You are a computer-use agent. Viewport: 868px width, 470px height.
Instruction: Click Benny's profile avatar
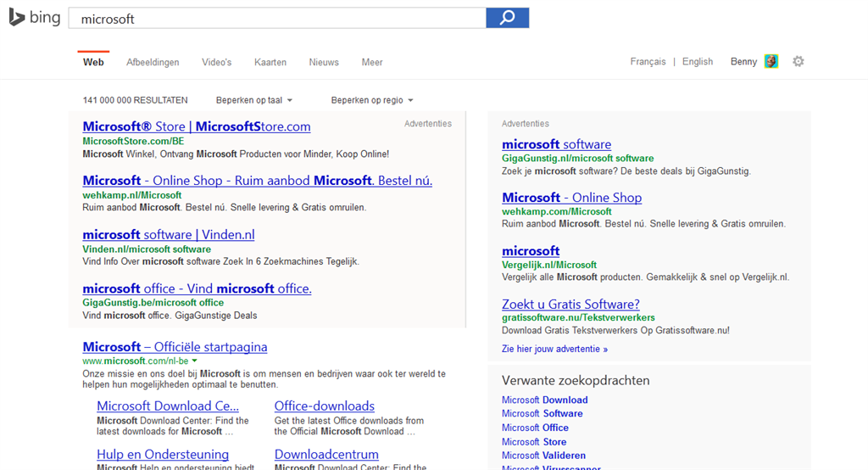[x=771, y=62]
